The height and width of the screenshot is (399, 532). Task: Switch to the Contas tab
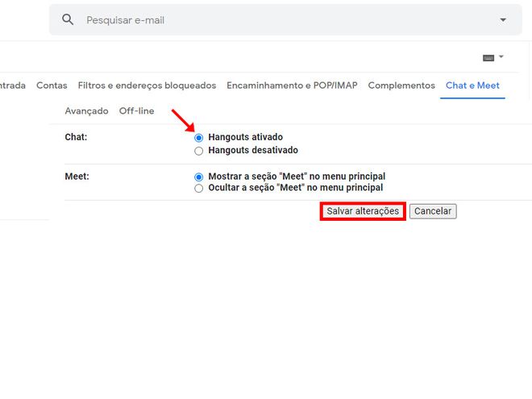[x=52, y=85]
